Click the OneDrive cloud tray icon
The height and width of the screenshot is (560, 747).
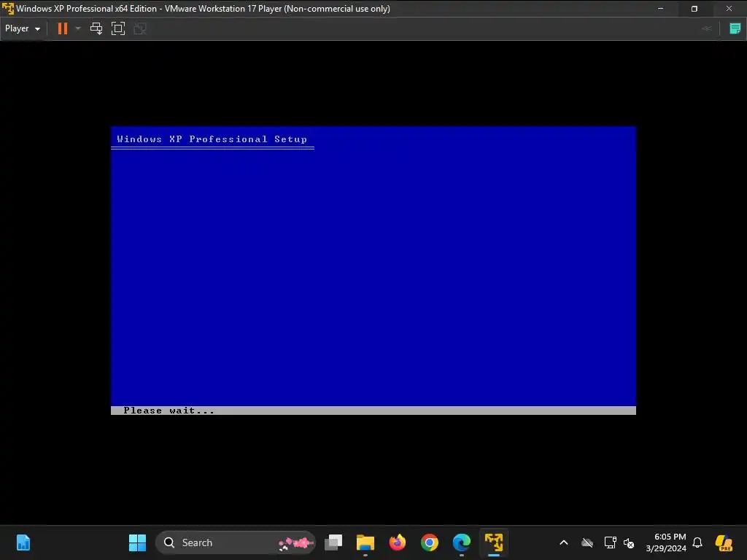coord(587,542)
